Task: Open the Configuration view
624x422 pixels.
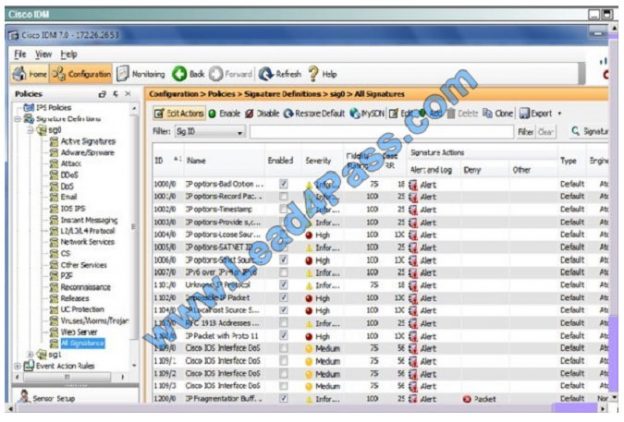Action: pyautogui.click(x=82, y=73)
